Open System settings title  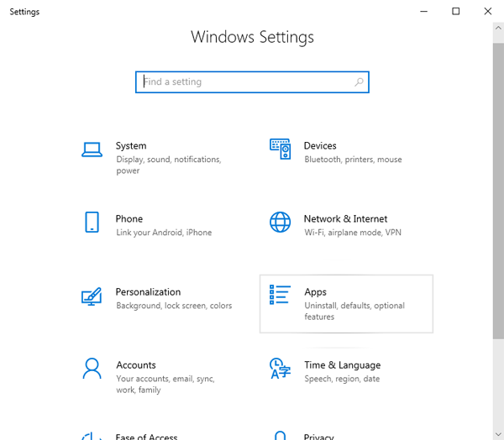click(x=131, y=145)
